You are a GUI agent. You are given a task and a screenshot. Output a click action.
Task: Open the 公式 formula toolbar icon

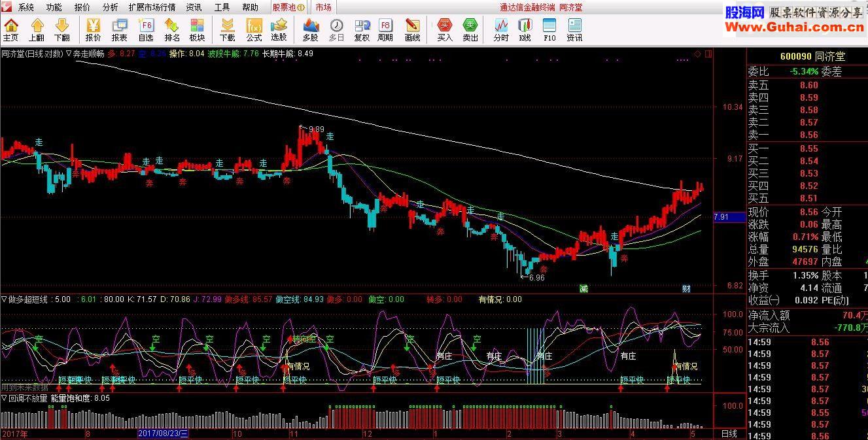(x=254, y=30)
